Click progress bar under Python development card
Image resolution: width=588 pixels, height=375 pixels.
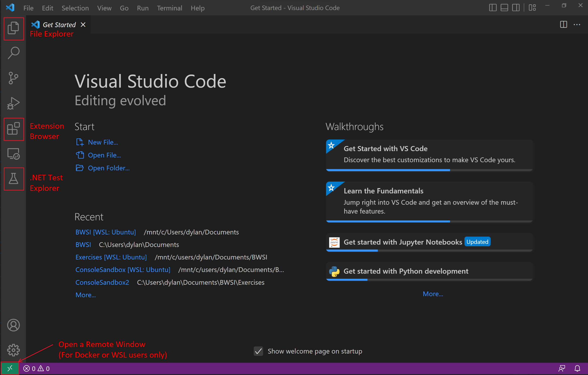[429, 280]
